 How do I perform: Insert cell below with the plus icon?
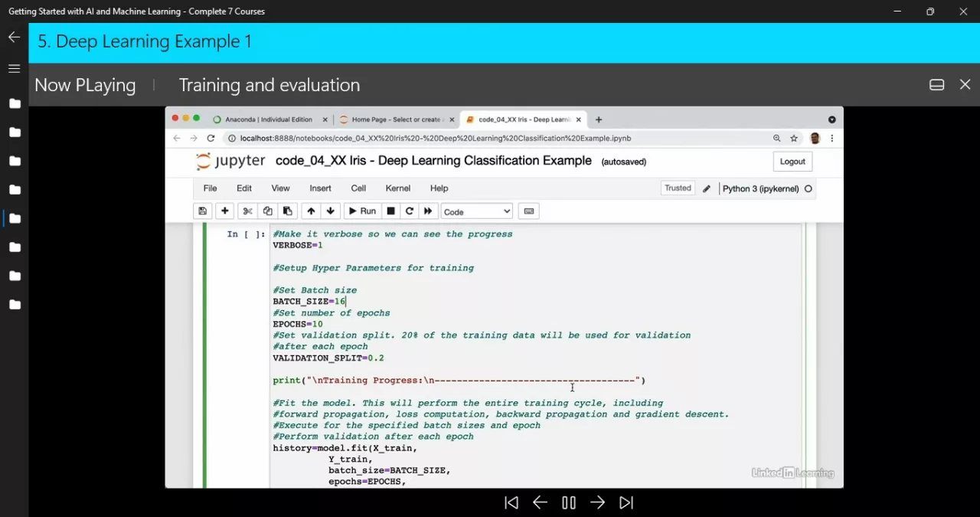pos(224,211)
